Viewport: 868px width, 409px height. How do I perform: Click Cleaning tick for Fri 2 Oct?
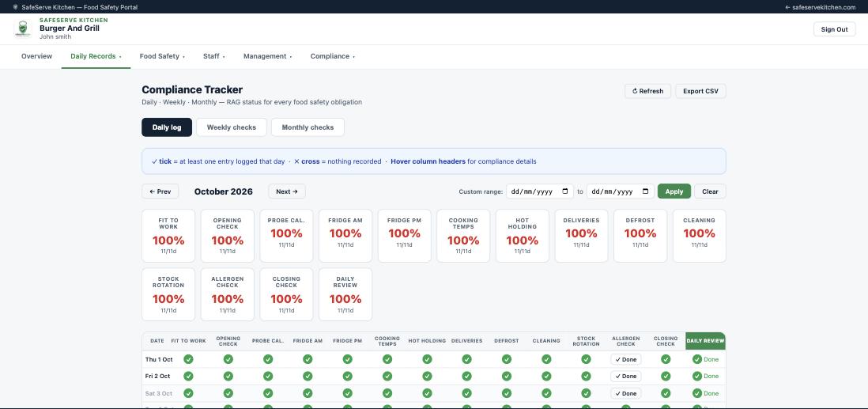(x=546, y=376)
